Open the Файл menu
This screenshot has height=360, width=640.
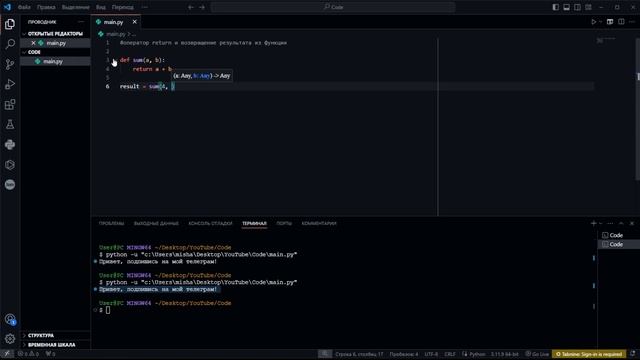pyautogui.click(x=24, y=7)
